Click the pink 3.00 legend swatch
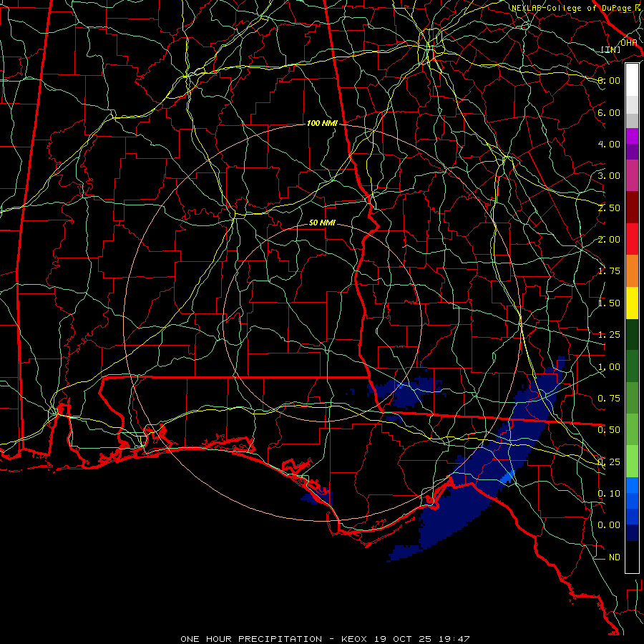 [632, 175]
